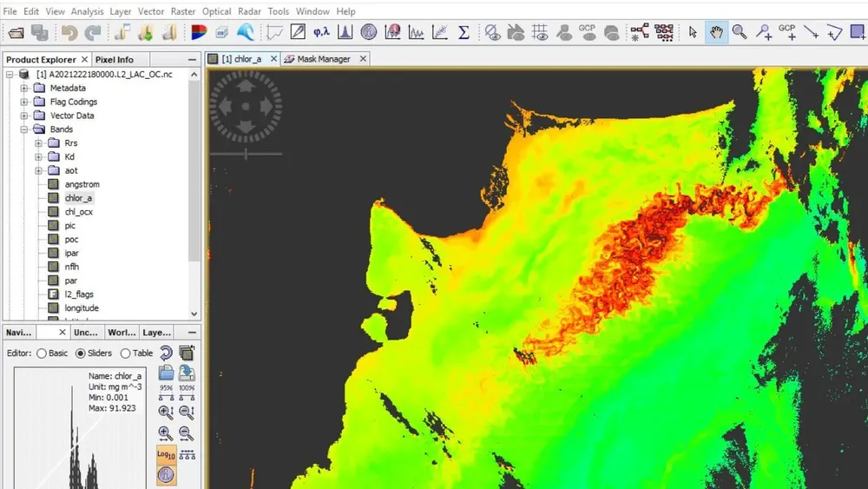Click the Pixel Info tab
Screen dimensions: 868x489
(x=114, y=60)
